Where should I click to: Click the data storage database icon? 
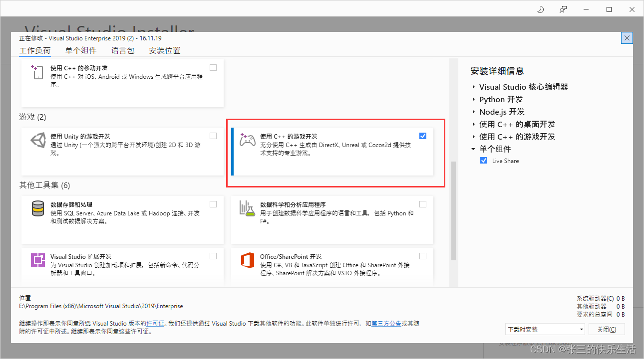(38, 208)
